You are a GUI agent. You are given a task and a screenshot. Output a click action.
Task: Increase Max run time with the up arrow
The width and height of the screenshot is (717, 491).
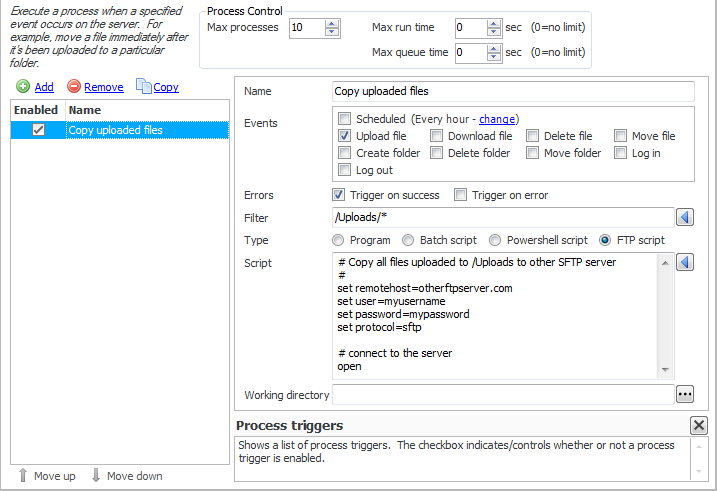tap(493, 23)
